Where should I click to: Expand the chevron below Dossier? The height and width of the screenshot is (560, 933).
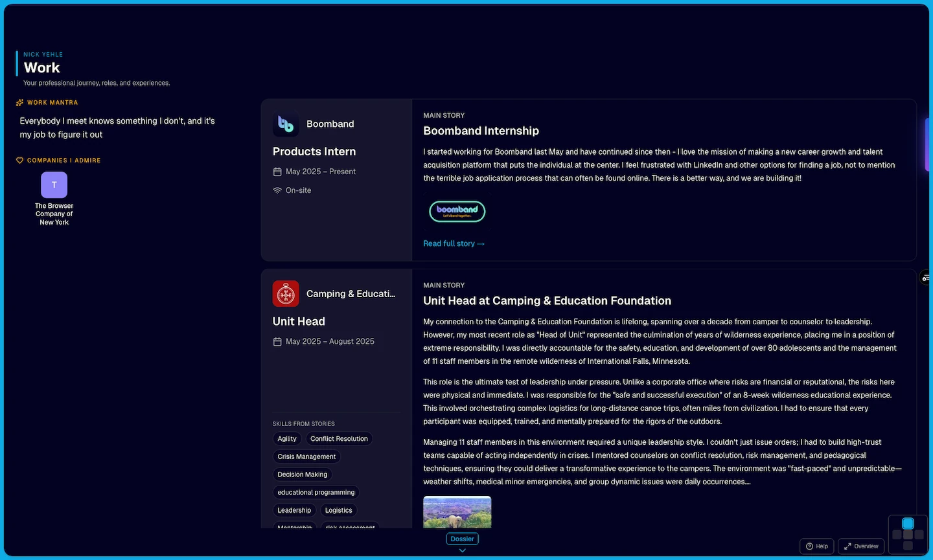coord(462,550)
